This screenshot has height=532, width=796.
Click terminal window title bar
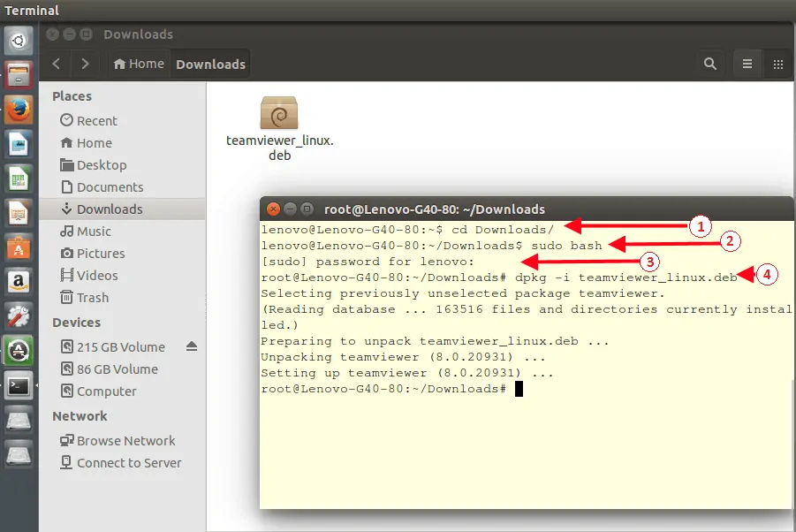coord(527,209)
